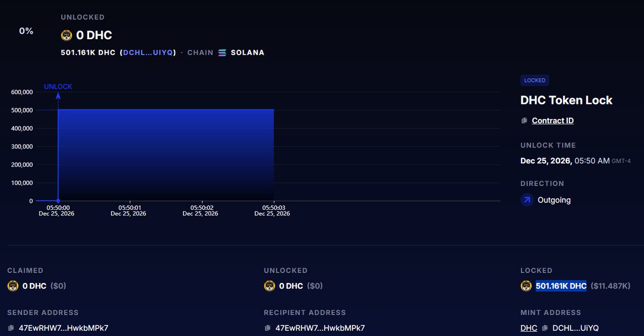This screenshot has width=644, height=336.
Task: Click the DHC Token Lock title
Action: pos(566,100)
